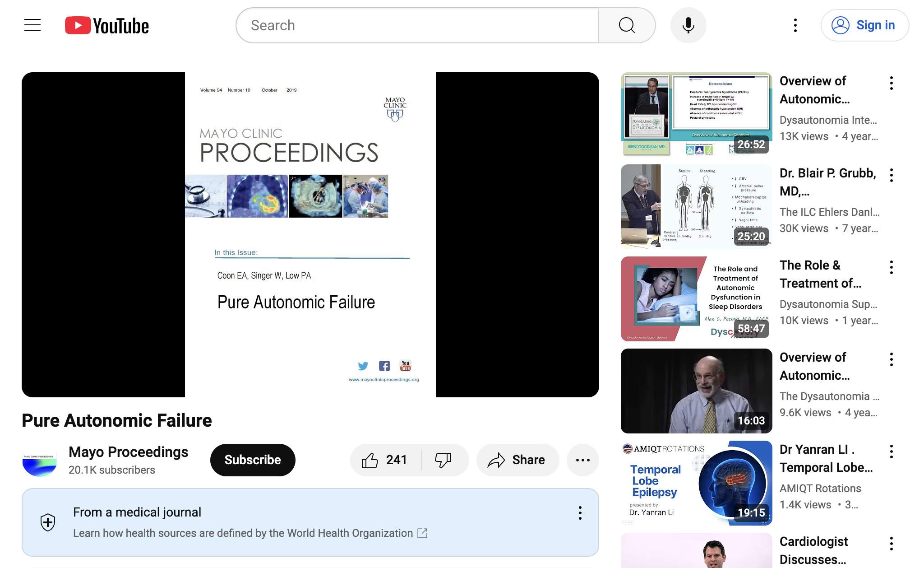Image resolution: width=924 pixels, height=568 pixels.
Task: Open Cardiologist Discusses video thumbnail
Action: point(697,550)
